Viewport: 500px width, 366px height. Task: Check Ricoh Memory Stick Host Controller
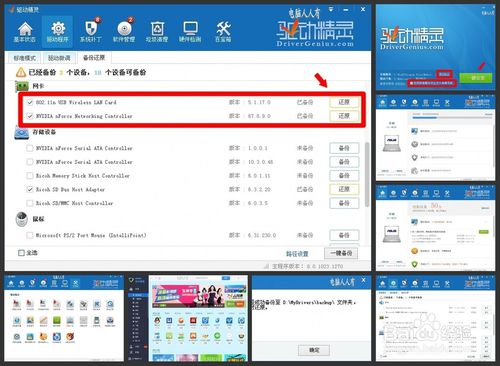point(30,176)
